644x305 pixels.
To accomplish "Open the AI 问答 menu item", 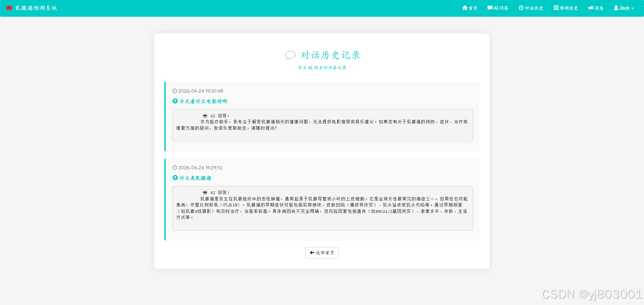I will click(498, 8).
